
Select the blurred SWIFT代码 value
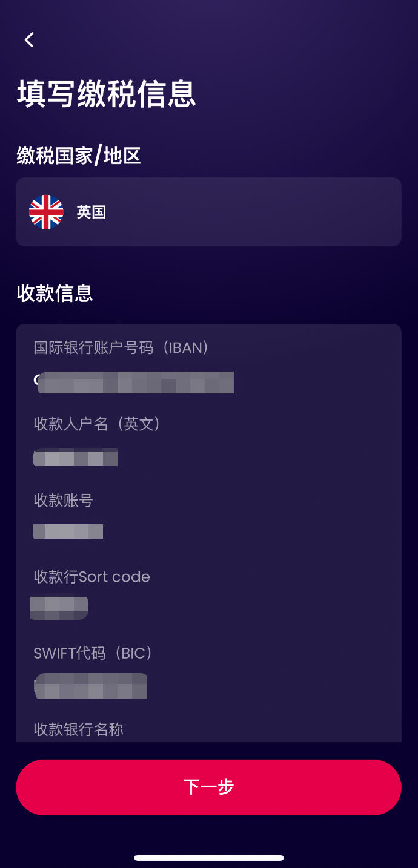click(90, 686)
